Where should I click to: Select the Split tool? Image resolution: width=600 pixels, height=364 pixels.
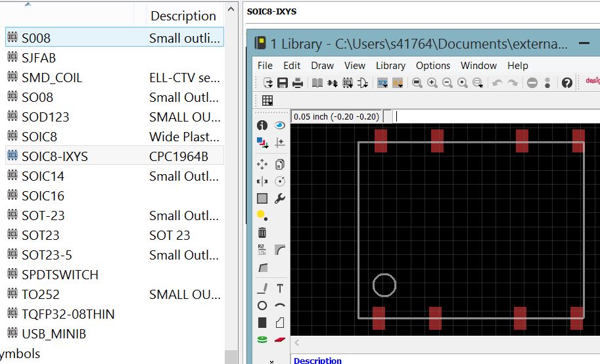point(262,267)
